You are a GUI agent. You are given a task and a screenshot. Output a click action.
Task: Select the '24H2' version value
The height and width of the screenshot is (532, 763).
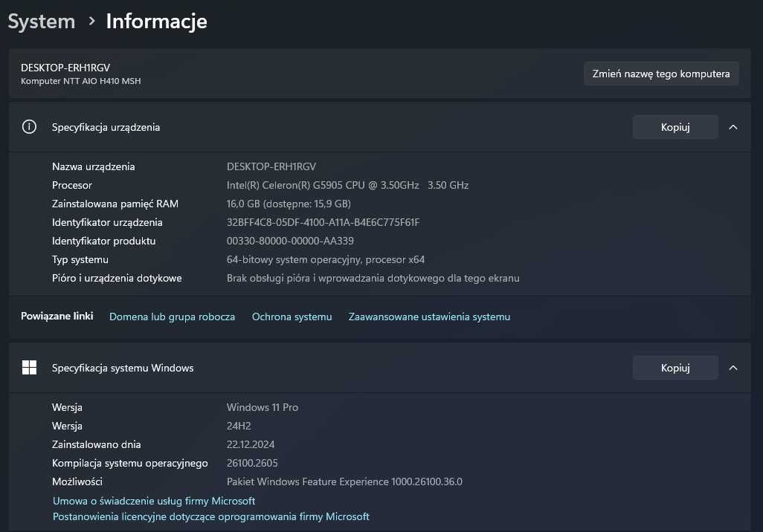pos(239,426)
